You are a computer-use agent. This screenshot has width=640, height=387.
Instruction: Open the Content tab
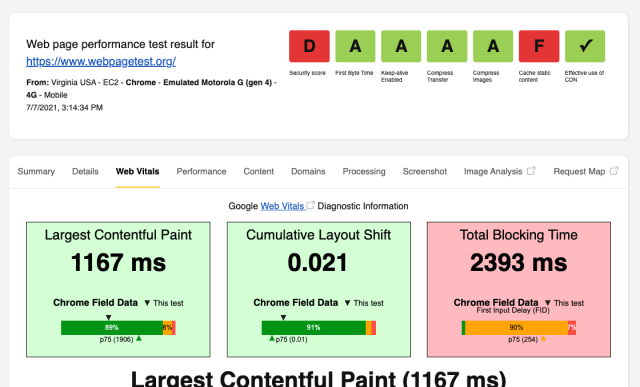click(259, 171)
